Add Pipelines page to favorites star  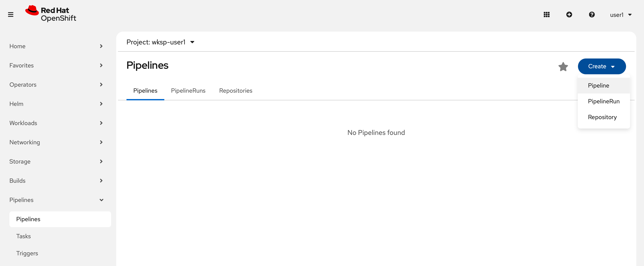tap(563, 67)
